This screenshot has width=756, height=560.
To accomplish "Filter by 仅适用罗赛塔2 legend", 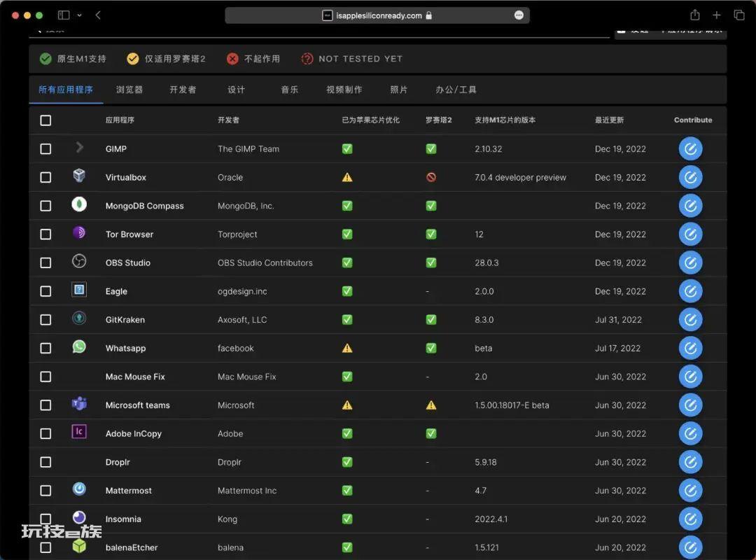I will (167, 59).
